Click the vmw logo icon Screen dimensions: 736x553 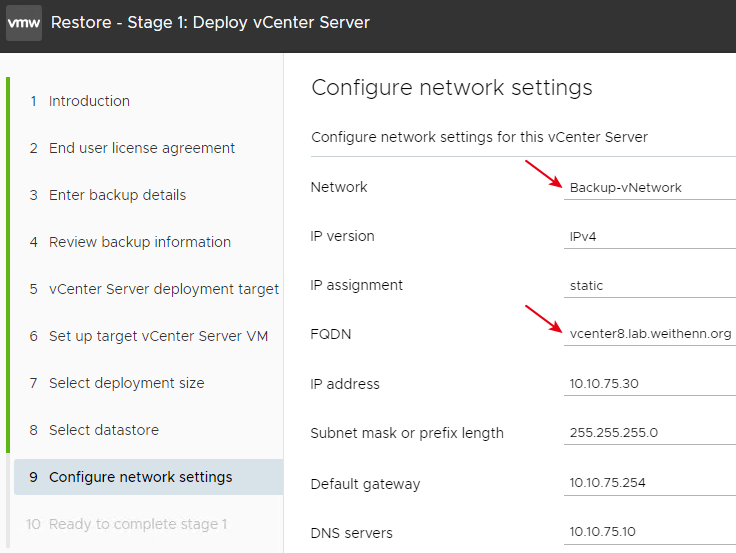pyautogui.click(x=24, y=23)
